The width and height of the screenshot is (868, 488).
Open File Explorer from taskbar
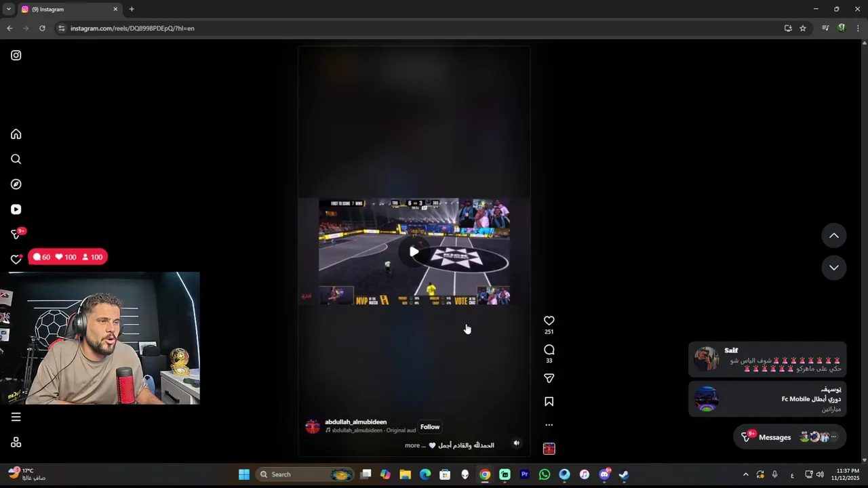pyautogui.click(x=405, y=474)
